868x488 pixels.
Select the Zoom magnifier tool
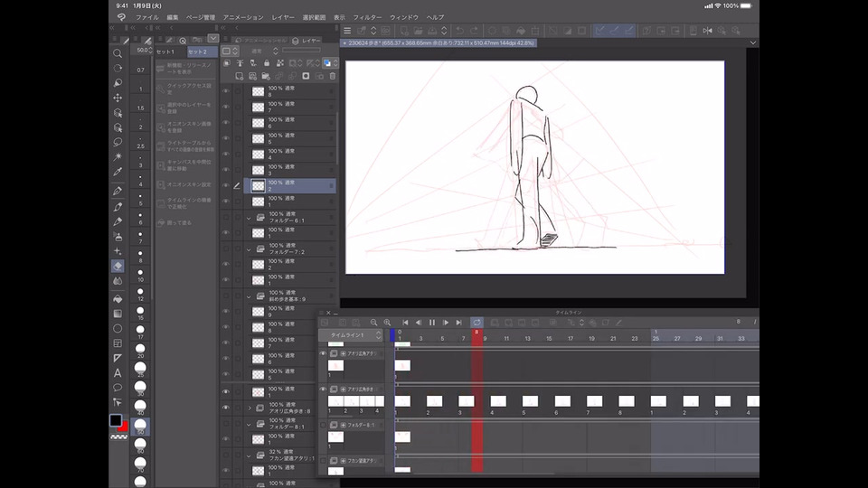pyautogui.click(x=118, y=53)
